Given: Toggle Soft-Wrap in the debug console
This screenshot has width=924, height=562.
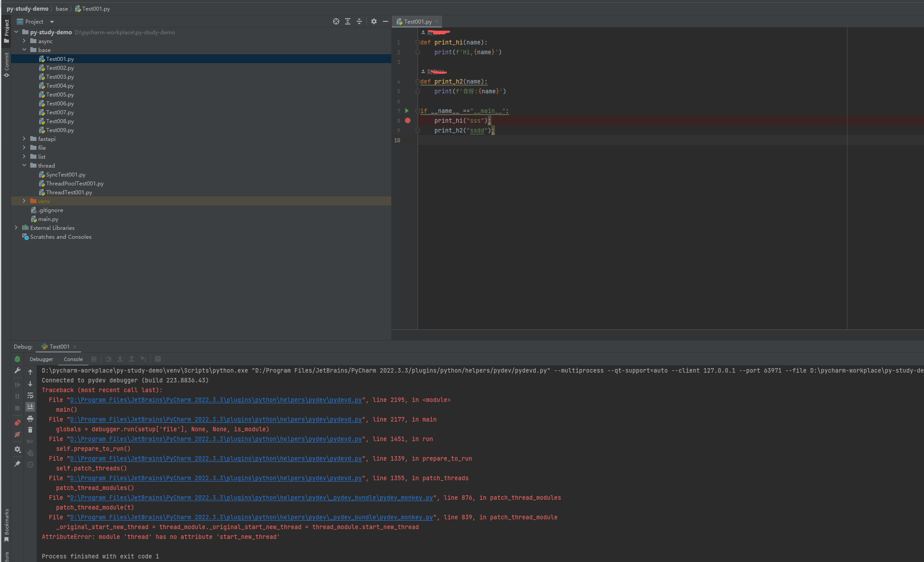Looking at the screenshot, I should [x=30, y=395].
